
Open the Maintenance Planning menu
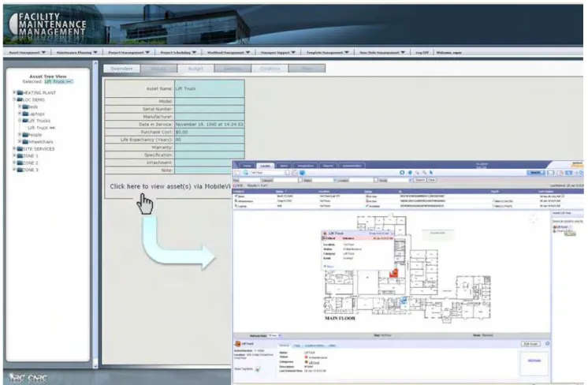[x=77, y=53]
